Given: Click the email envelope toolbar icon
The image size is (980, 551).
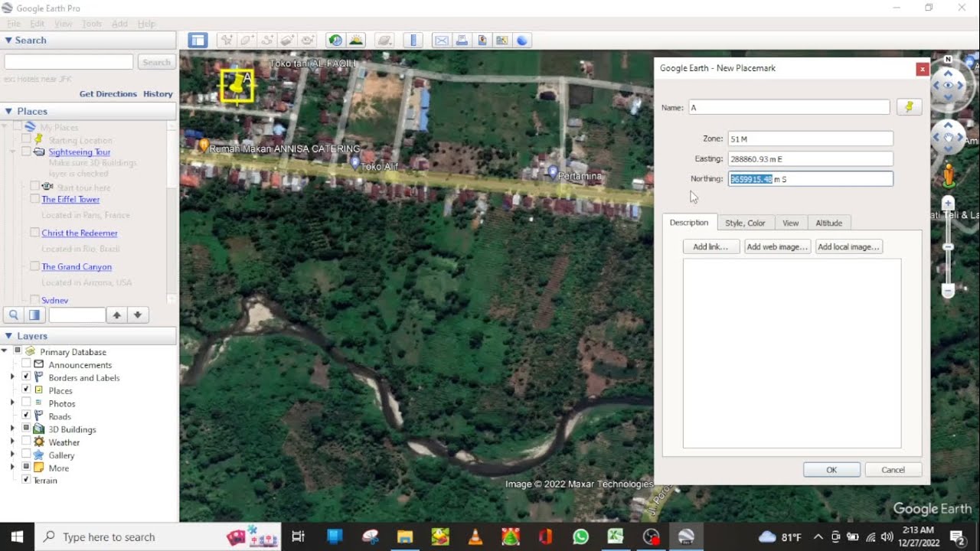Looking at the screenshot, I should [x=441, y=41].
